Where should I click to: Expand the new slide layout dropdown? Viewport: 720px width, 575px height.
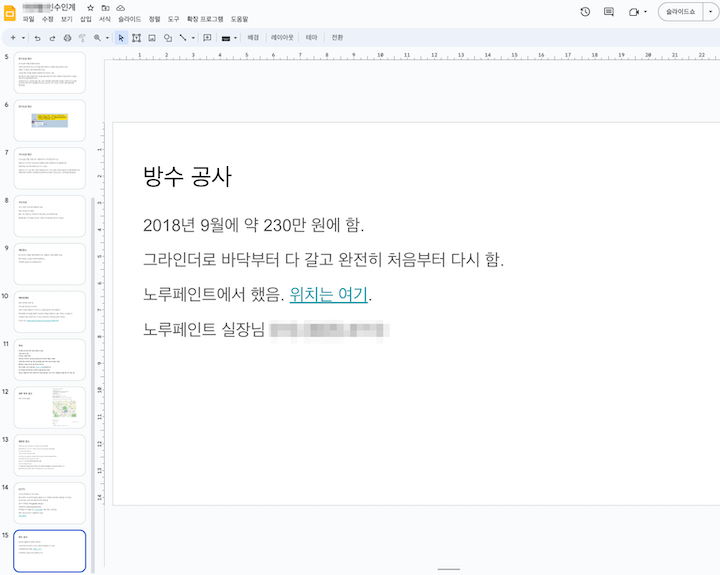(23, 38)
